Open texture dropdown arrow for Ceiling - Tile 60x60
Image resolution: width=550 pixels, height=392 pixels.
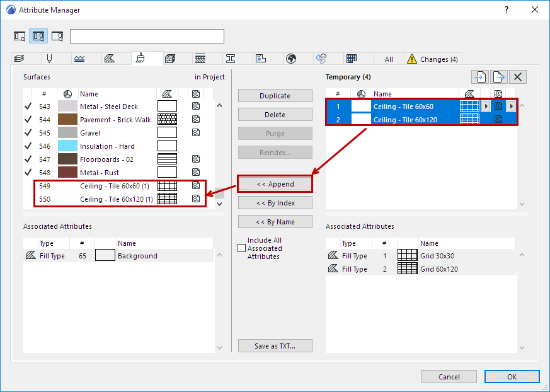coord(511,107)
